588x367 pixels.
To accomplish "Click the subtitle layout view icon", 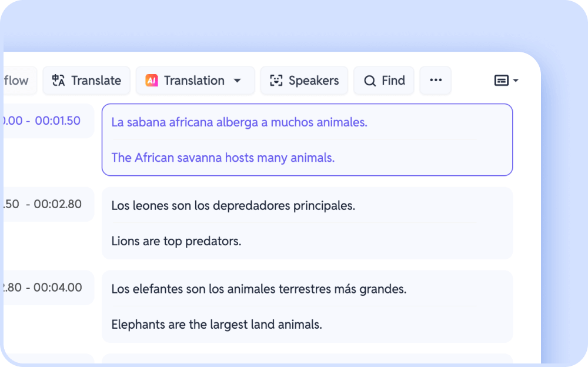I will tap(501, 81).
